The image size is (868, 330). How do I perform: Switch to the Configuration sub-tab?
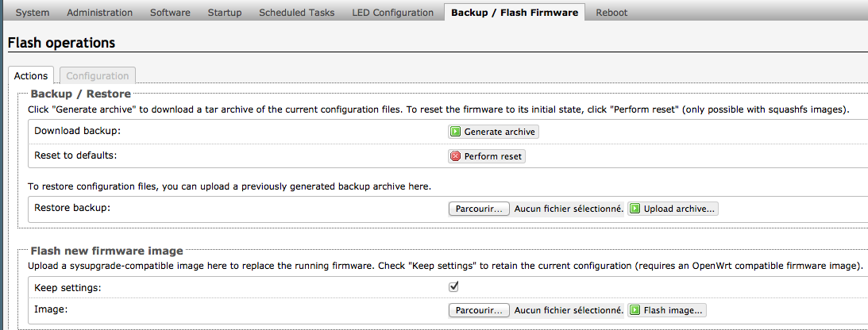tap(98, 75)
